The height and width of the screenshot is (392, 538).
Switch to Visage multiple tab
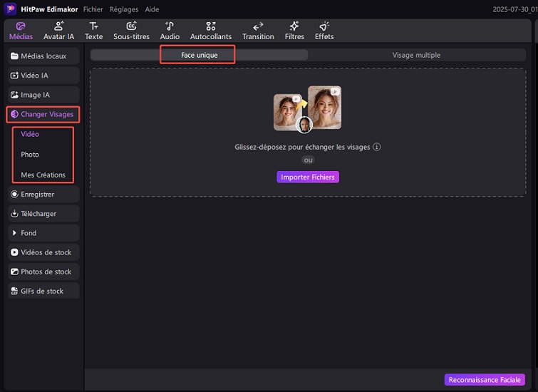coord(416,55)
